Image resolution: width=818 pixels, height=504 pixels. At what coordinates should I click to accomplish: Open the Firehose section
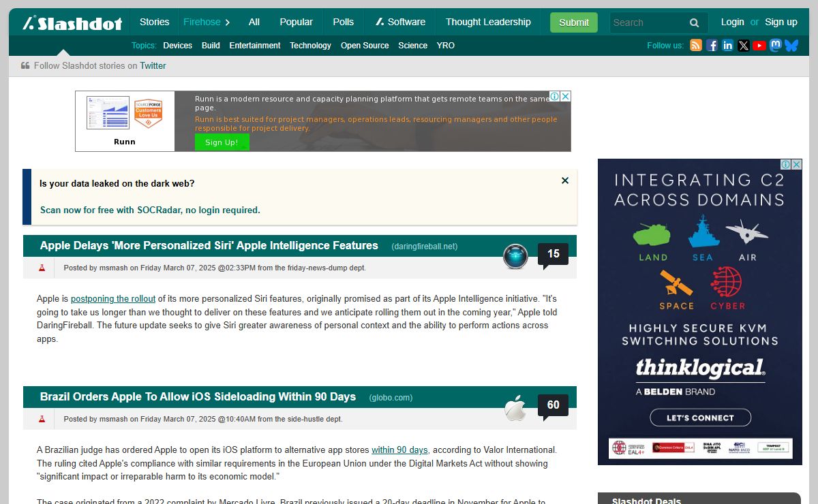pyautogui.click(x=202, y=22)
